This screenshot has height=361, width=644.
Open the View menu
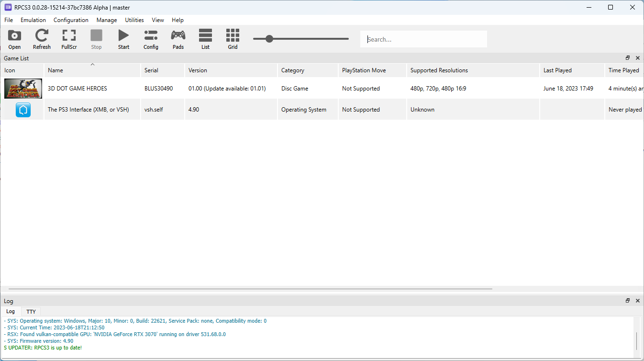158,20
